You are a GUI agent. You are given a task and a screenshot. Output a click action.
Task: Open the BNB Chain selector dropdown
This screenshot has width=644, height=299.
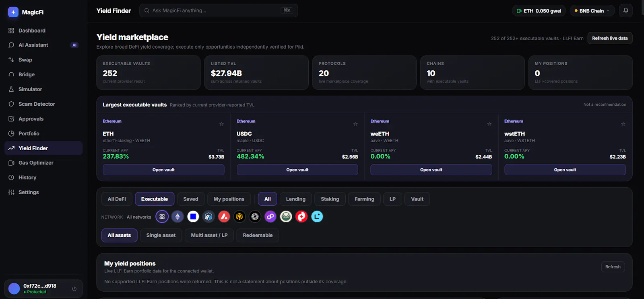click(x=592, y=11)
